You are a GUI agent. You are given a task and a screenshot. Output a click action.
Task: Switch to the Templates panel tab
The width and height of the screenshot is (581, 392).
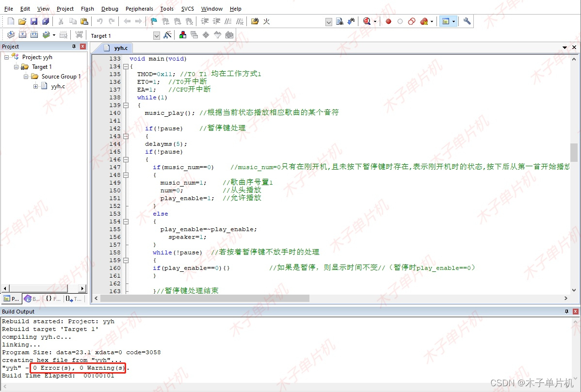click(x=74, y=298)
